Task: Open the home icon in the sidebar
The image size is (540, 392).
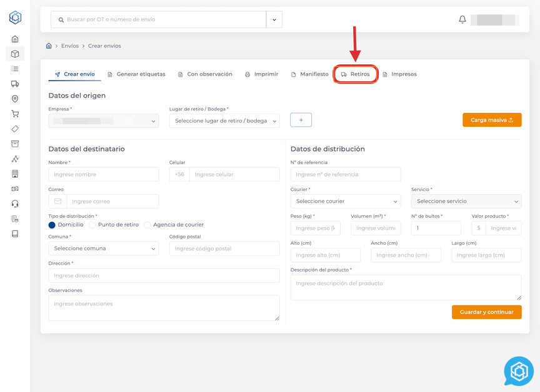Action: [15, 39]
